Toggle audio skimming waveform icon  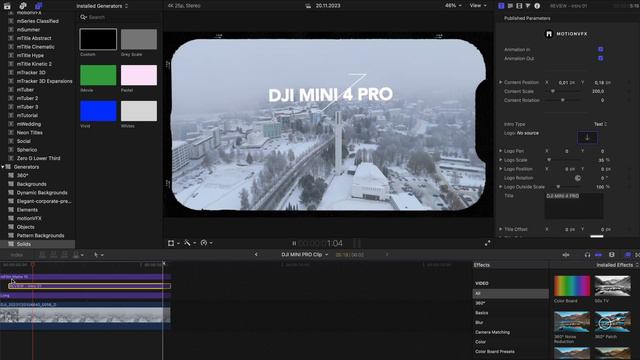(566, 255)
